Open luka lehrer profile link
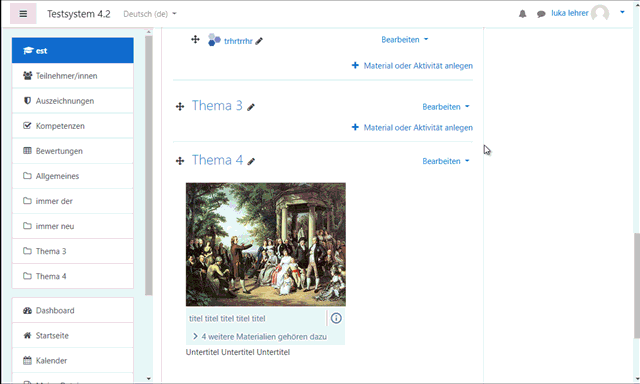Screen dimensions: 640x384 pyautogui.click(x=569, y=13)
